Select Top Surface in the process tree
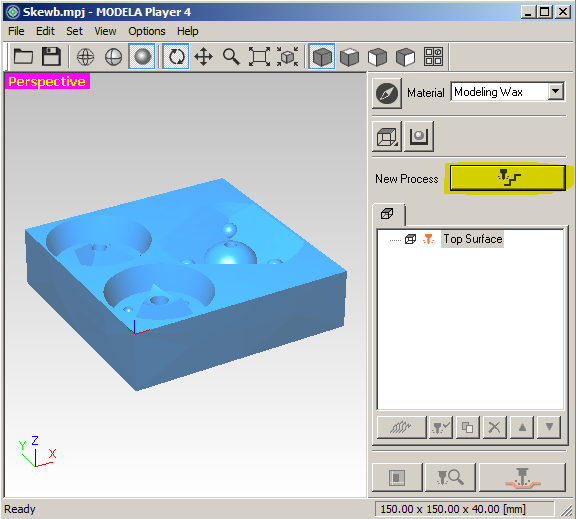The image size is (576, 519). 472,239
